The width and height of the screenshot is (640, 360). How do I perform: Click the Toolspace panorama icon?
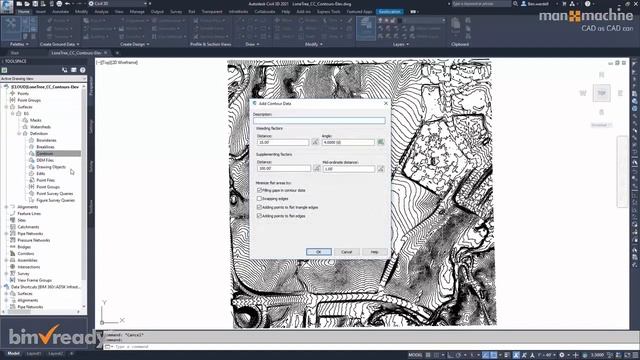coord(73,70)
